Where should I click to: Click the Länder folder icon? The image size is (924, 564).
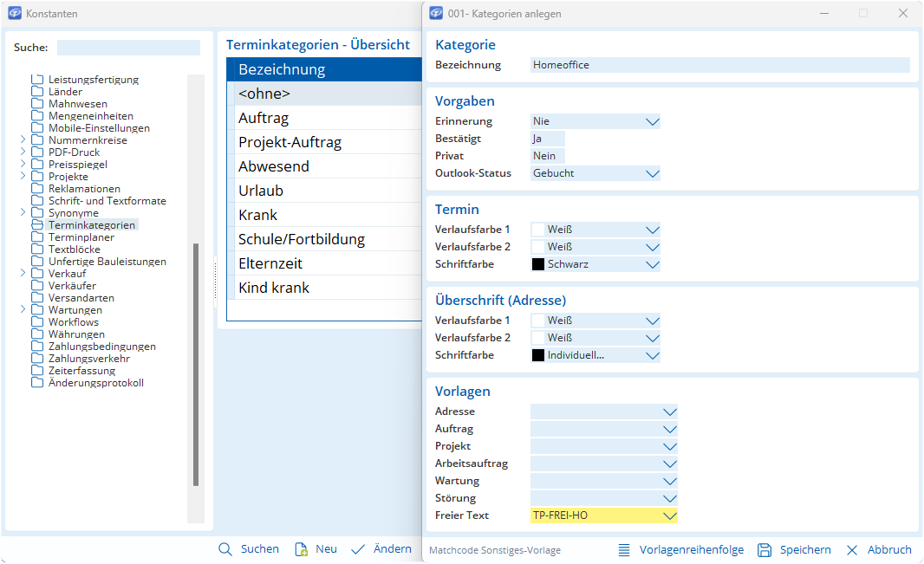click(37, 91)
